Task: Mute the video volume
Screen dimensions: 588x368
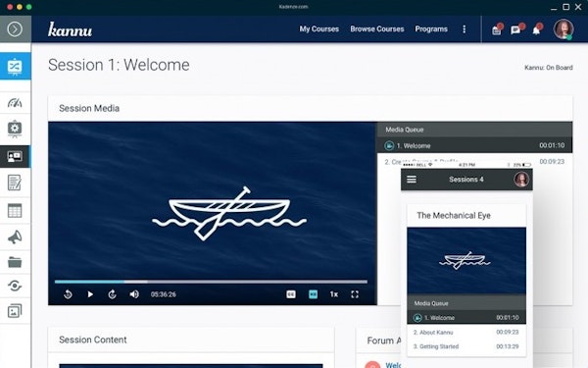Action: point(134,294)
